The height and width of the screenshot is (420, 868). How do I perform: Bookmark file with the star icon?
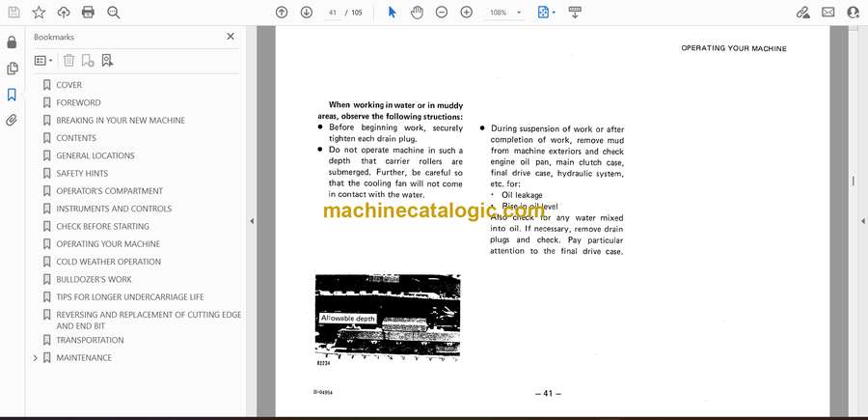click(x=39, y=13)
